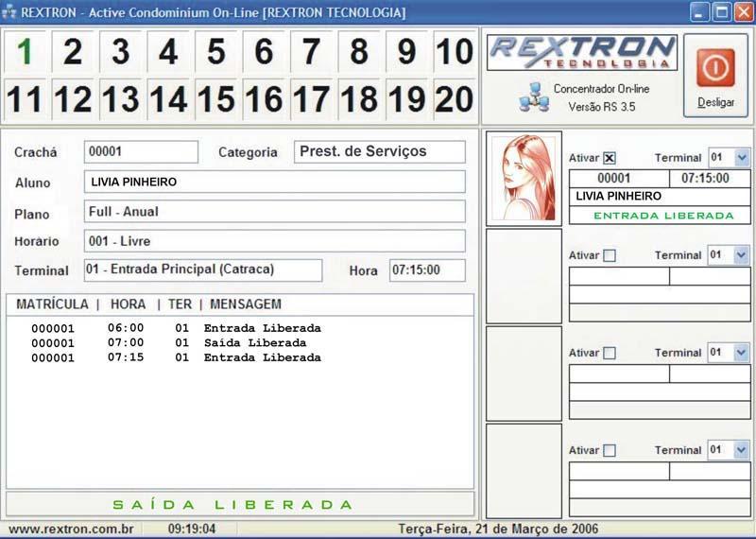
Task: Select number button 10
Action: click(455, 51)
